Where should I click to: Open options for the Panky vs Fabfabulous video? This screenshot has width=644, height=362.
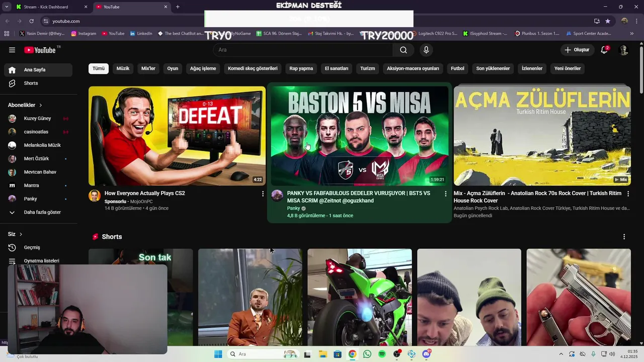click(x=445, y=194)
